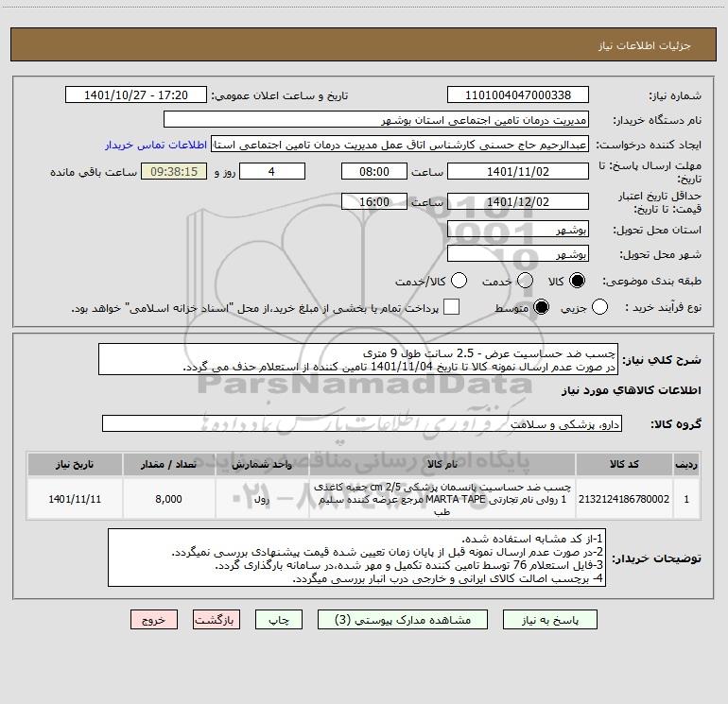Click the buyer notes text area
This screenshot has height=704, width=728.
[357, 558]
